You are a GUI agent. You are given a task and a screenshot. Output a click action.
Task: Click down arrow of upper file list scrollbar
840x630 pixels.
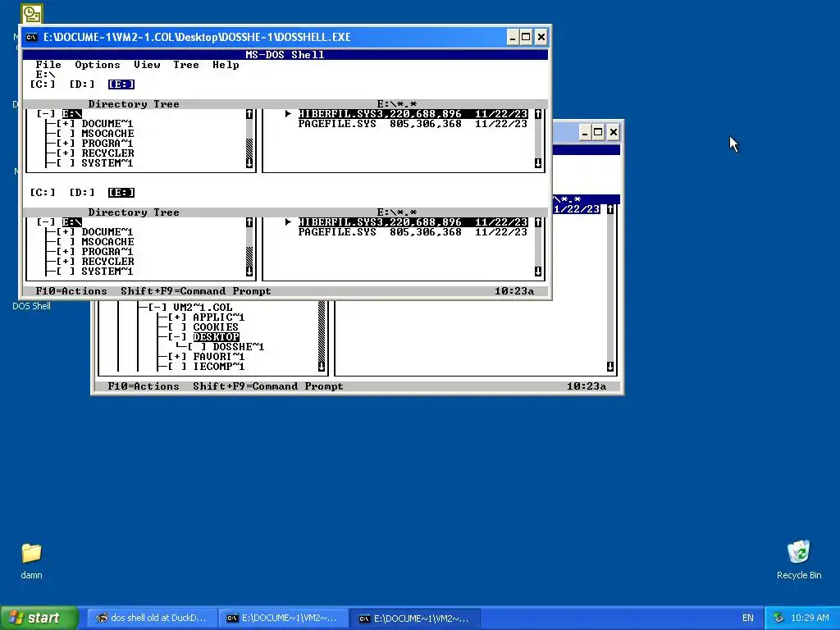pos(538,163)
